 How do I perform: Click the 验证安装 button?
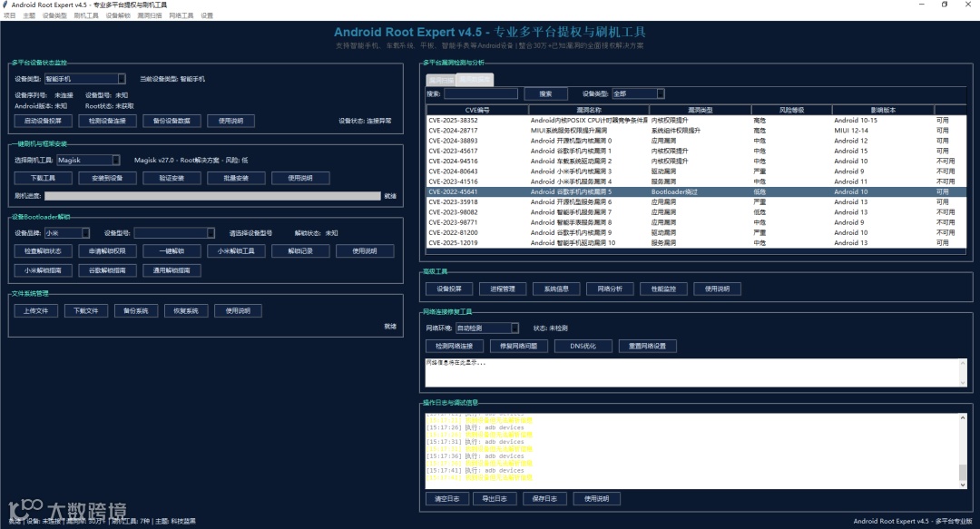171,178
